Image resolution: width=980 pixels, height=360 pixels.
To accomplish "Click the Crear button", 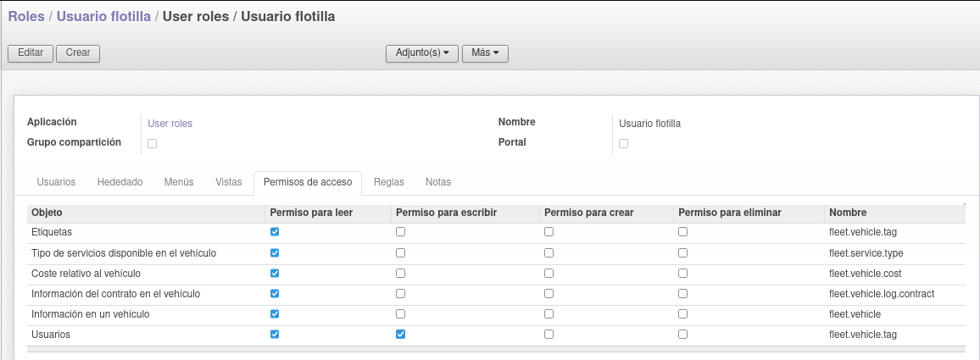I will [x=78, y=53].
